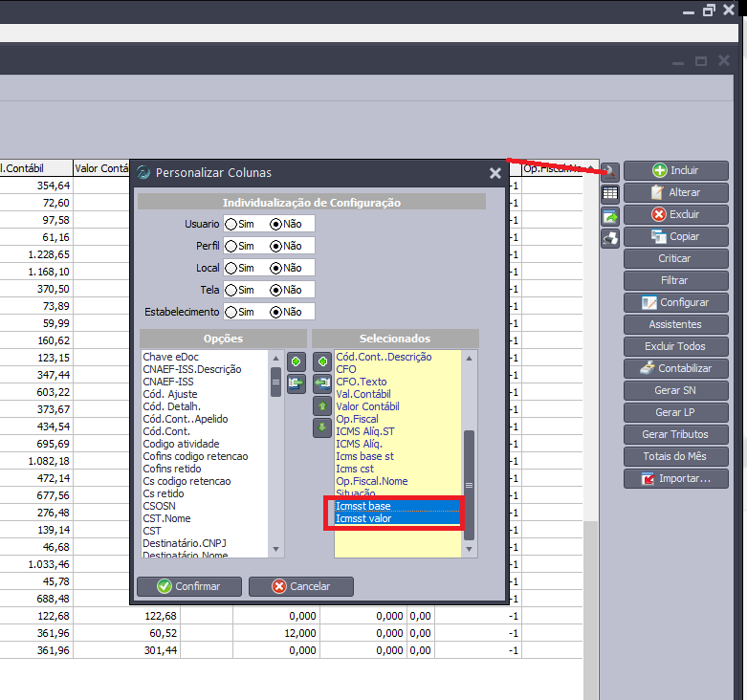Click Gerar Tributos button
747x700 pixels.
[x=675, y=434]
